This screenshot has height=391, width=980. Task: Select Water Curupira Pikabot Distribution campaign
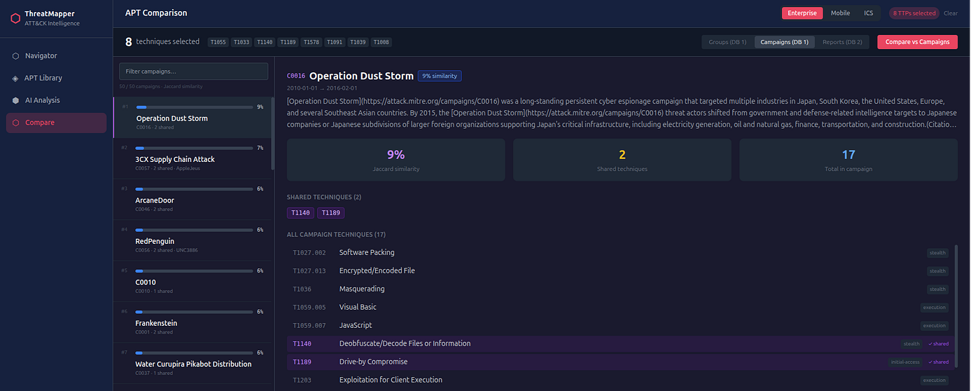192,363
